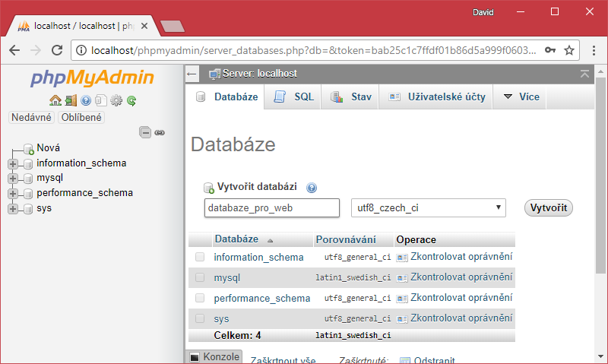
Task: Click Zkontrolovat oprávnění for sys
Action: tap(461, 318)
